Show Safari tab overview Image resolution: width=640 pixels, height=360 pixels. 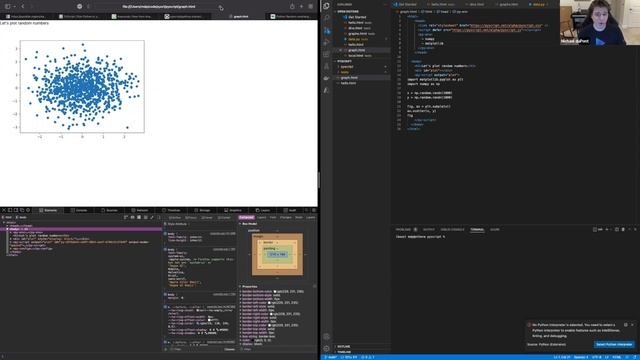pos(311,7)
